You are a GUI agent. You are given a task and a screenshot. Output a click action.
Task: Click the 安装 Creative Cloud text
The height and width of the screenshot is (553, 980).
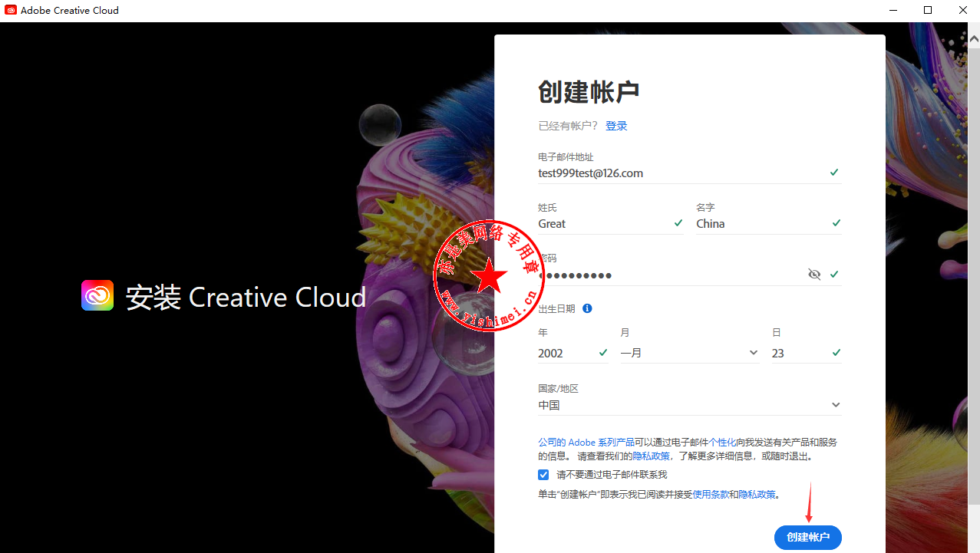pyautogui.click(x=246, y=297)
